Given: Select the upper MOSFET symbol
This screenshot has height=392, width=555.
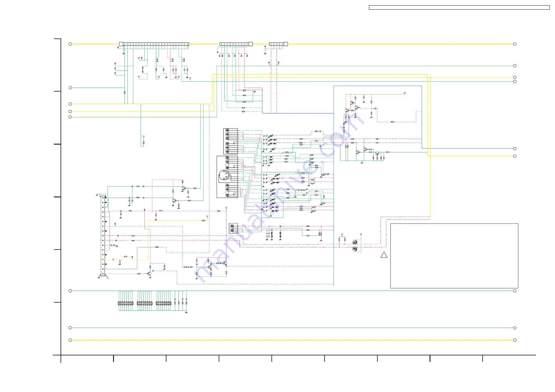Looking at the screenshot, I should click(355, 242).
